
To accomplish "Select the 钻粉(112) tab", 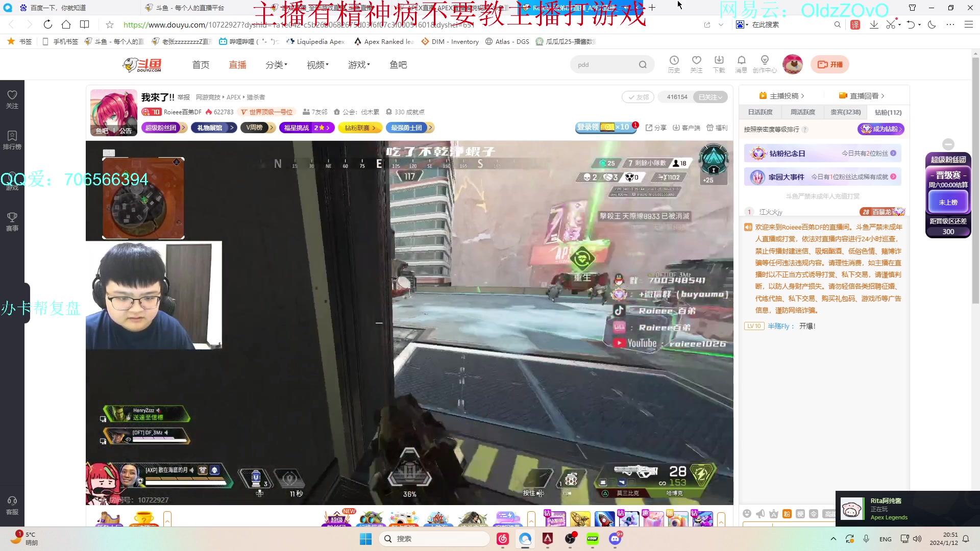I will (888, 112).
